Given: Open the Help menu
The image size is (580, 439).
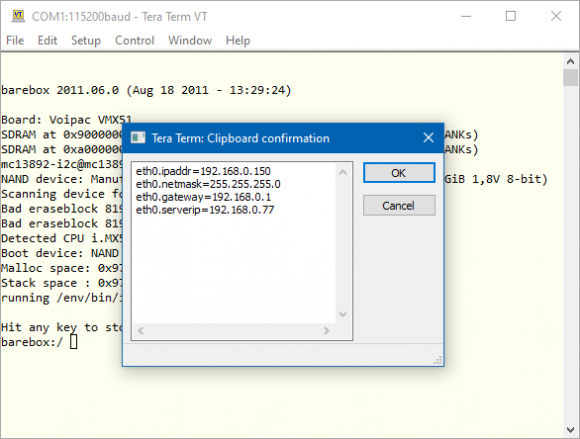Looking at the screenshot, I should coord(238,40).
